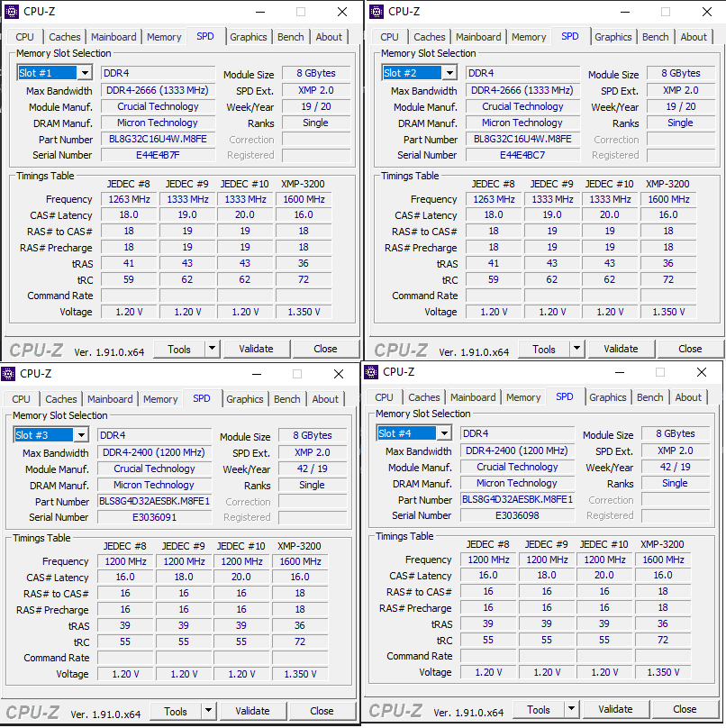The height and width of the screenshot is (728, 726).
Task: Open Caches tab in Slot #1 window
Action: tap(65, 37)
